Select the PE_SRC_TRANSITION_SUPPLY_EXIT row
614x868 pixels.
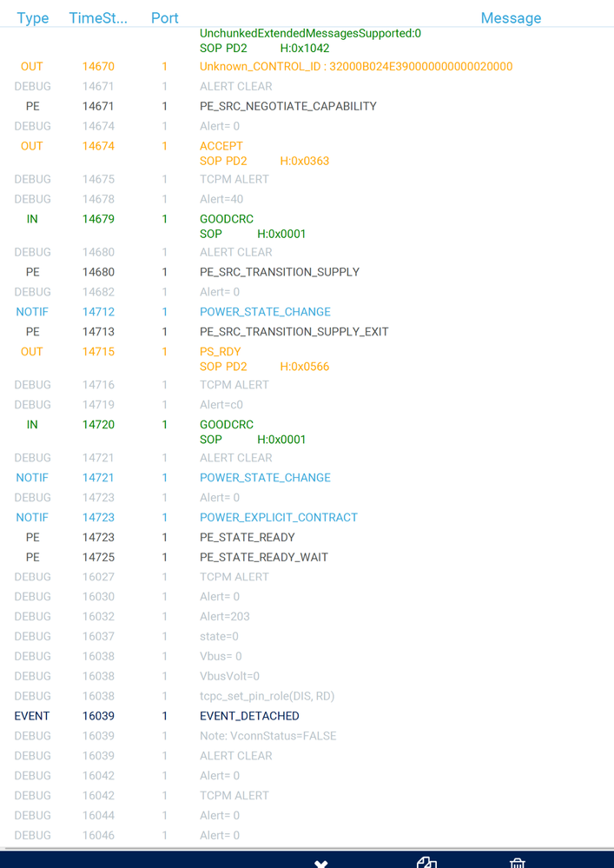307,332
